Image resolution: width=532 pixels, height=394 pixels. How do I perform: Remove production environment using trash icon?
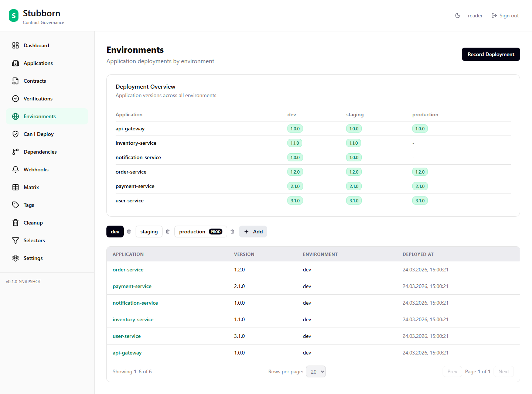click(x=232, y=232)
